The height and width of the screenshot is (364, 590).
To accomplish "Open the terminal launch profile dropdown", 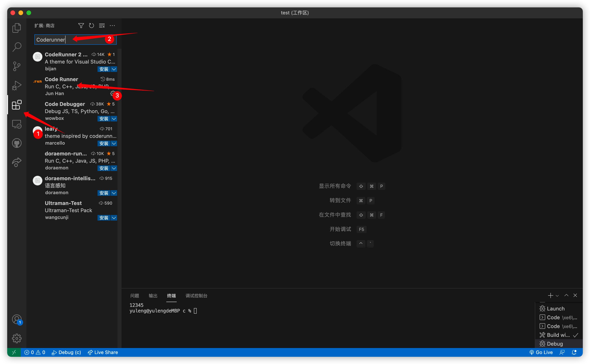I will point(557,296).
